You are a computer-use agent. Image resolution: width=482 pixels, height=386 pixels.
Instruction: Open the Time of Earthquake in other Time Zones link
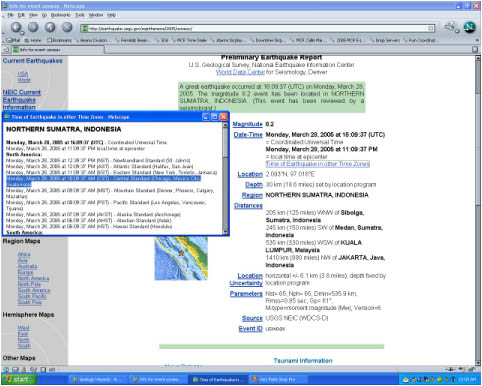318,164
